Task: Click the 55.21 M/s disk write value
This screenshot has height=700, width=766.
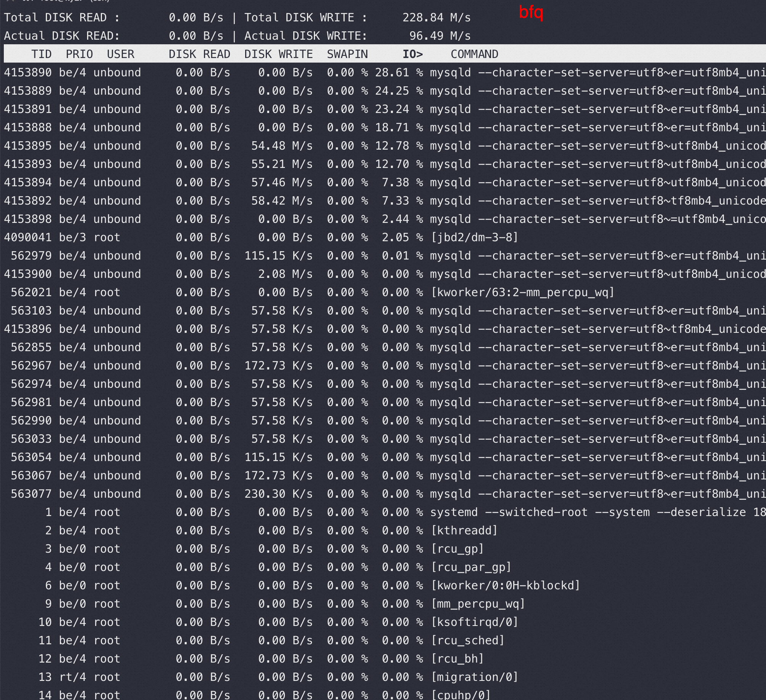Action: coord(282,164)
